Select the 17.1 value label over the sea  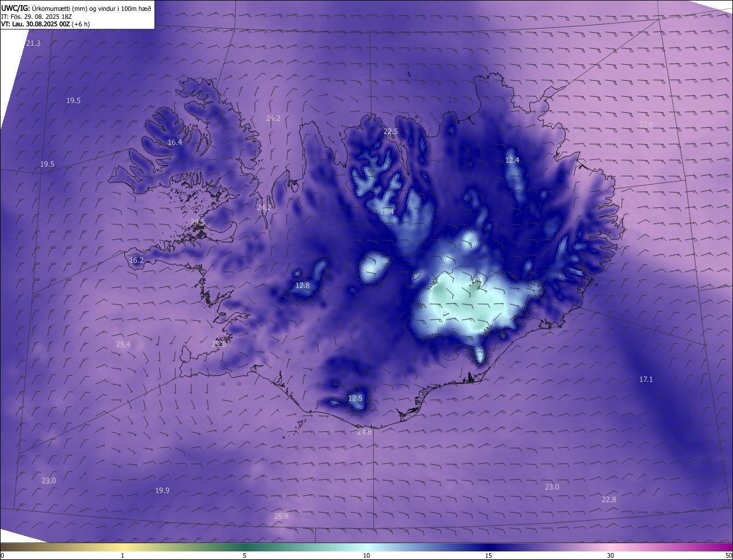tap(646, 380)
